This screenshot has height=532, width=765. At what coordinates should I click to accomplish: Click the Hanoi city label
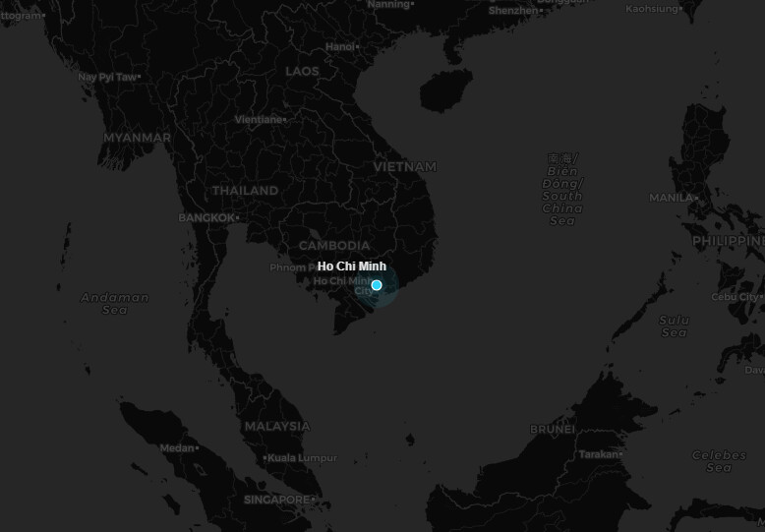[x=339, y=46]
